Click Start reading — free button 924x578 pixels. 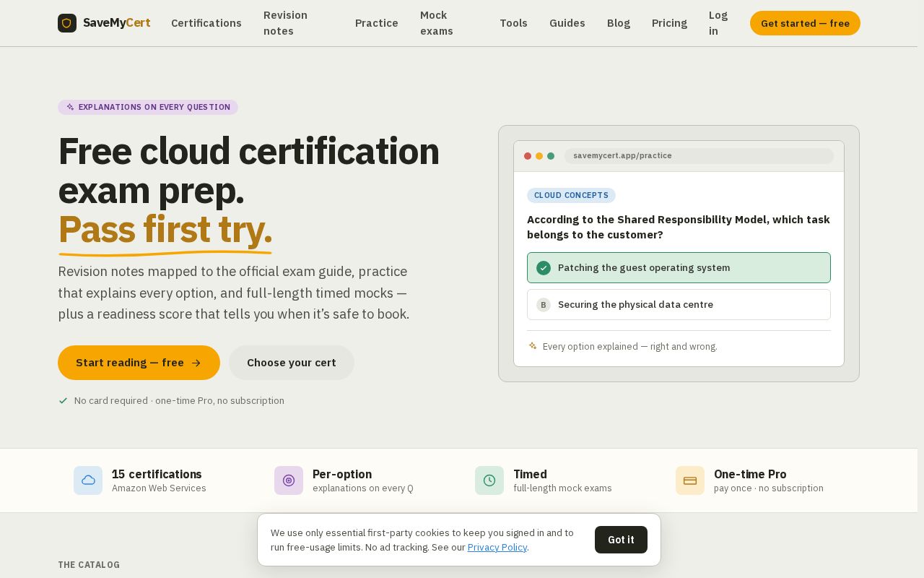click(139, 363)
